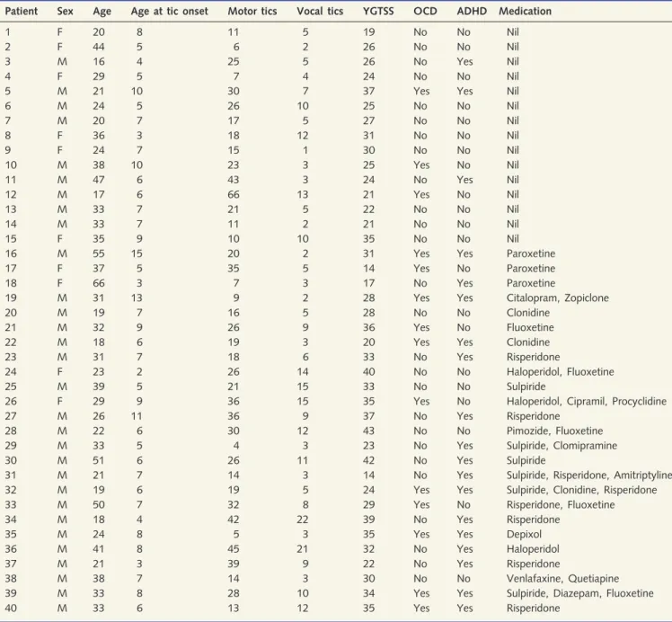672x622 pixels.
Task: Click 'Nil' medication for patient 15
Action: (x=513, y=239)
